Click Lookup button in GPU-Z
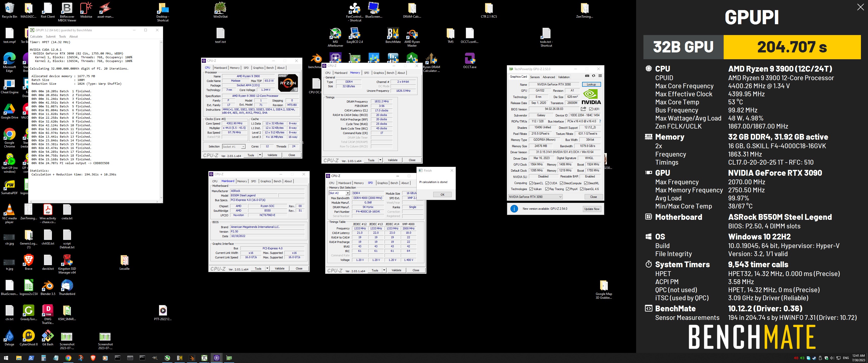868x363 pixels. point(591,84)
